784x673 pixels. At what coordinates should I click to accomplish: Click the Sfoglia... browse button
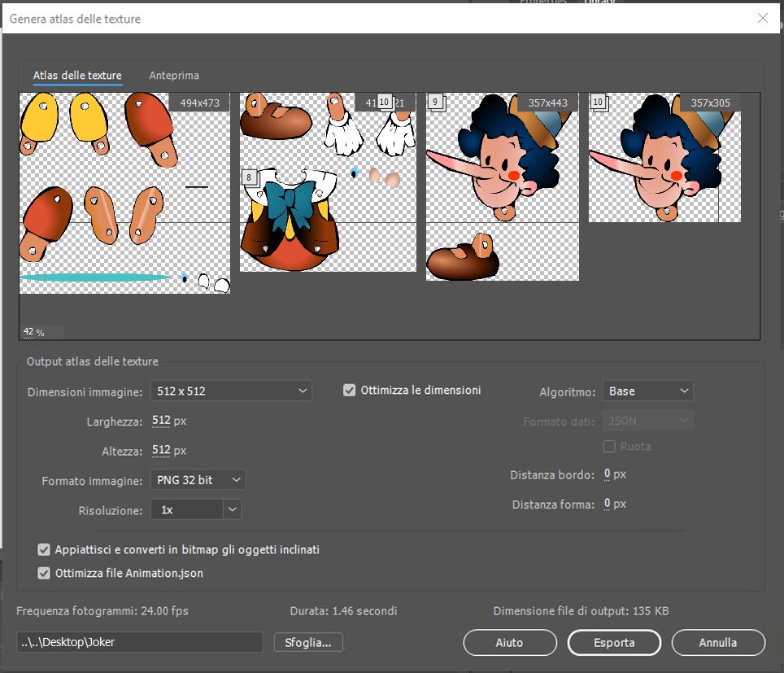(308, 643)
